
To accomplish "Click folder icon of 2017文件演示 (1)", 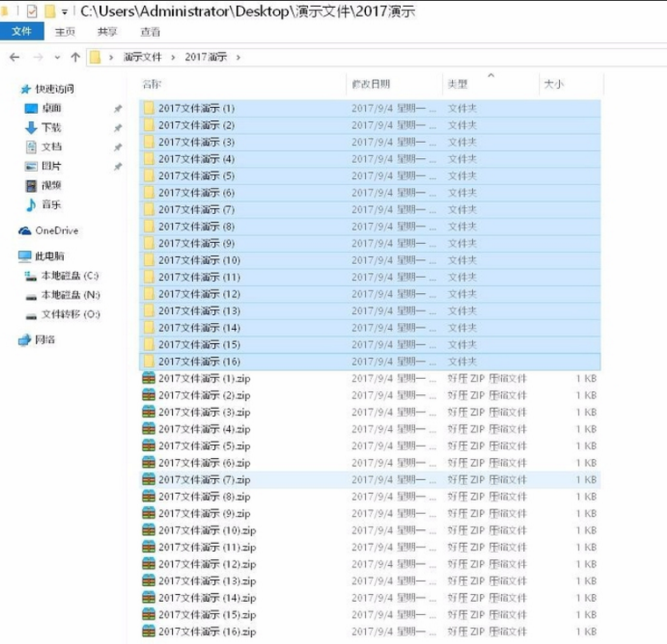I will click(x=148, y=108).
